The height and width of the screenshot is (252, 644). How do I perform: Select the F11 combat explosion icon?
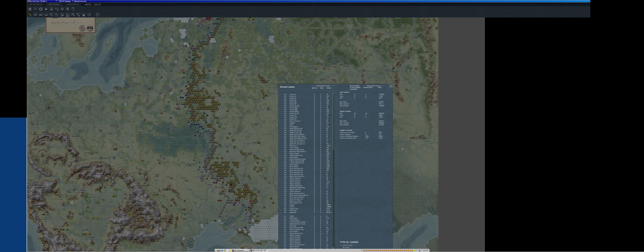pos(84,15)
